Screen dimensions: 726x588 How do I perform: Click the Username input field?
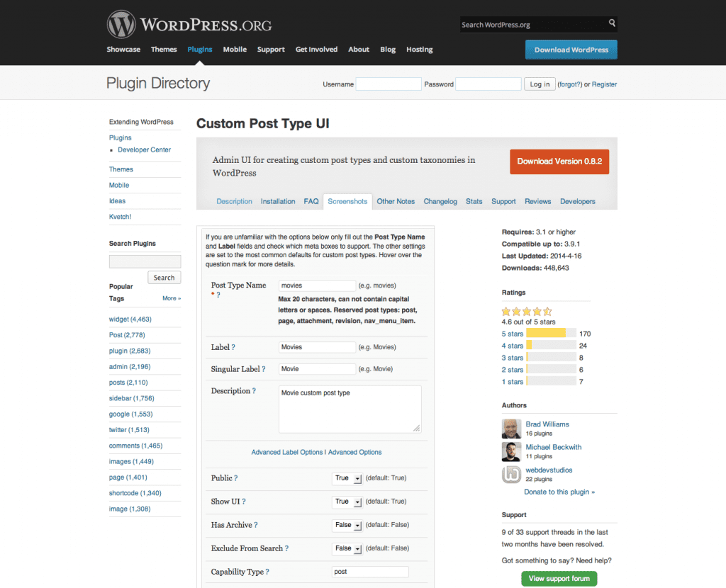click(389, 84)
